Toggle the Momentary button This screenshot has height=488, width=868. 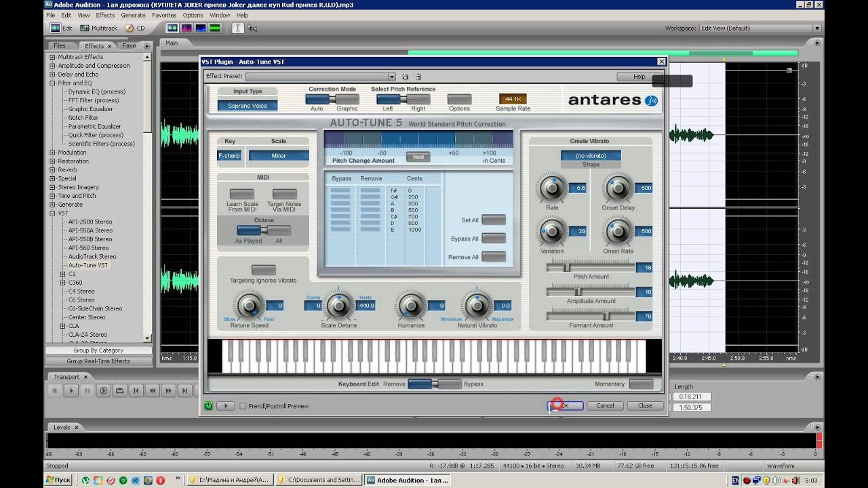(641, 384)
